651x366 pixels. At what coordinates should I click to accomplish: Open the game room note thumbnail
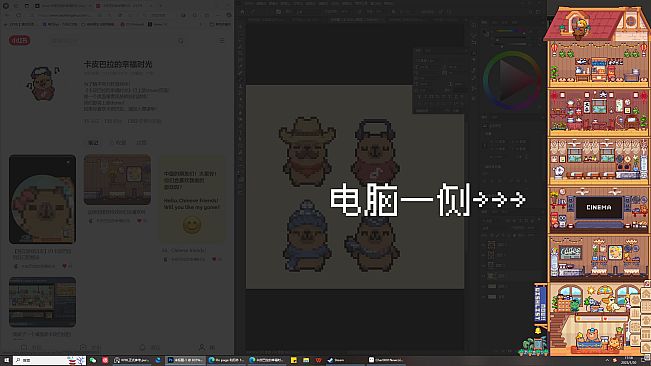pyautogui.click(x=117, y=180)
